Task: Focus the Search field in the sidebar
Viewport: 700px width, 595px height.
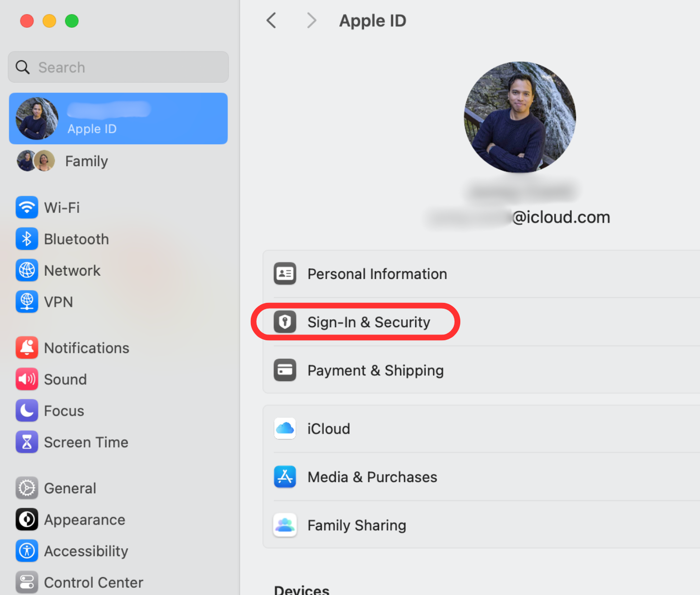Action: click(x=118, y=67)
